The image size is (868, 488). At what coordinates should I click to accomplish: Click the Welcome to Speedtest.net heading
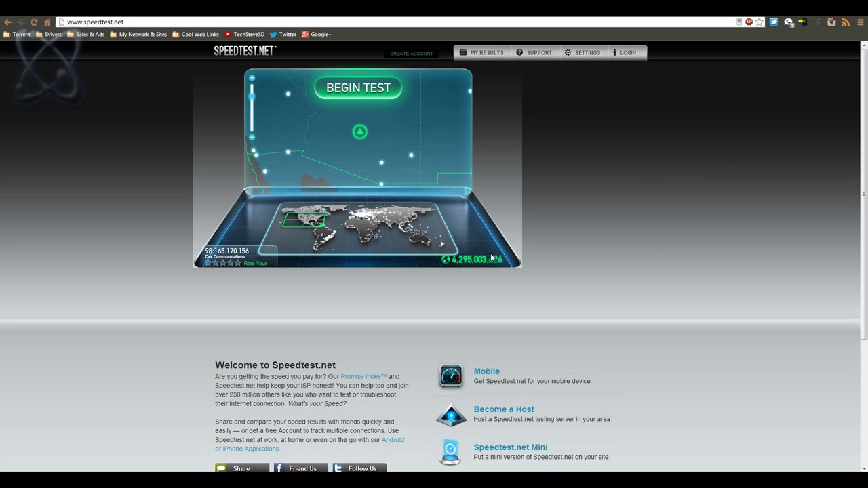click(x=275, y=365)
